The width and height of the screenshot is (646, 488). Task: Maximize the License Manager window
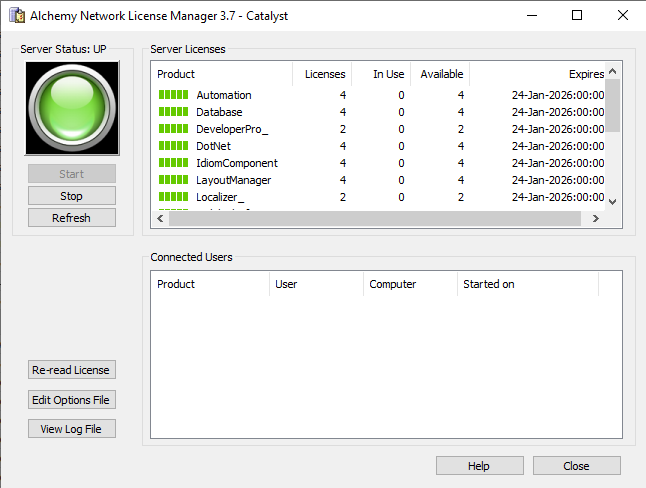[x=577, y=16]
